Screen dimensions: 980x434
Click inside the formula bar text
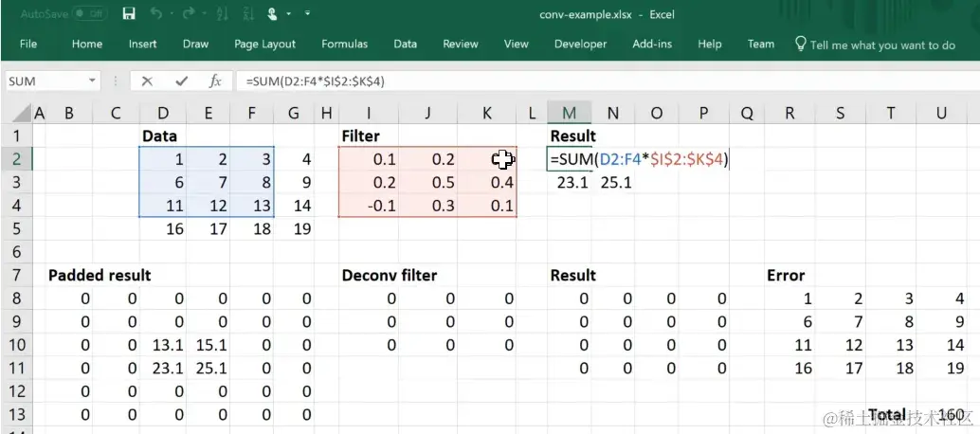click(607, 81)
